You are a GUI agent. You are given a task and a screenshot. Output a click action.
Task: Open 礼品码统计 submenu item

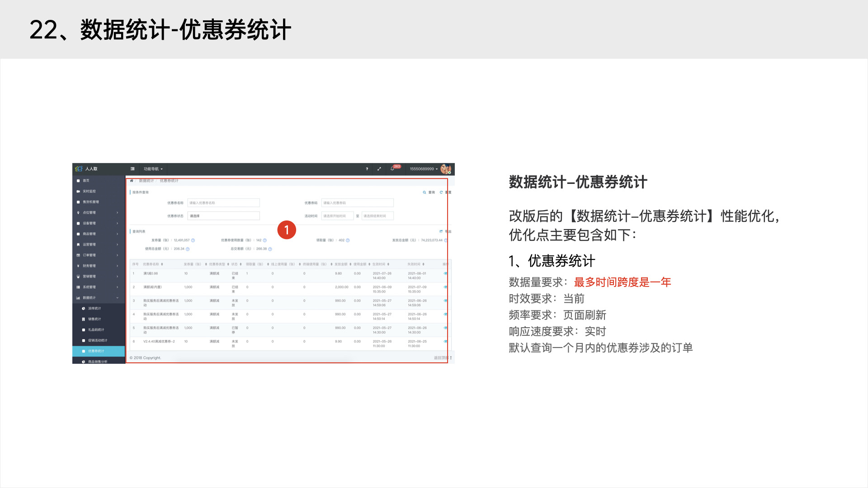99,329
